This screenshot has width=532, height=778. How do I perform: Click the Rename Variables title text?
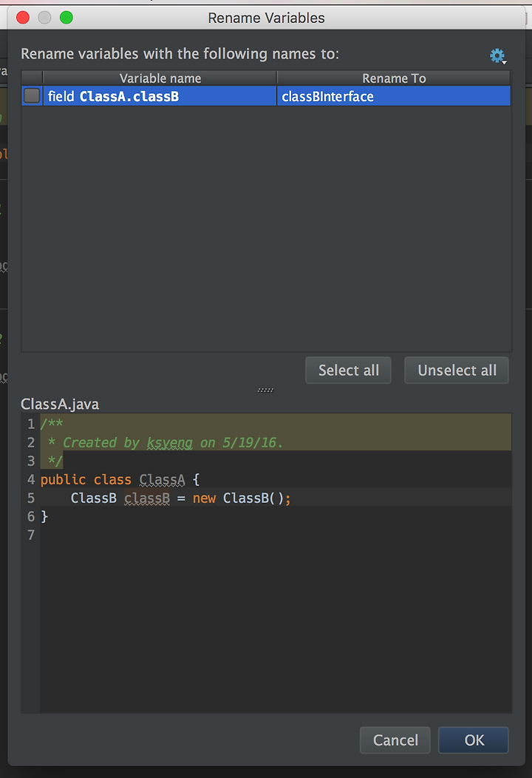[266, 18]
